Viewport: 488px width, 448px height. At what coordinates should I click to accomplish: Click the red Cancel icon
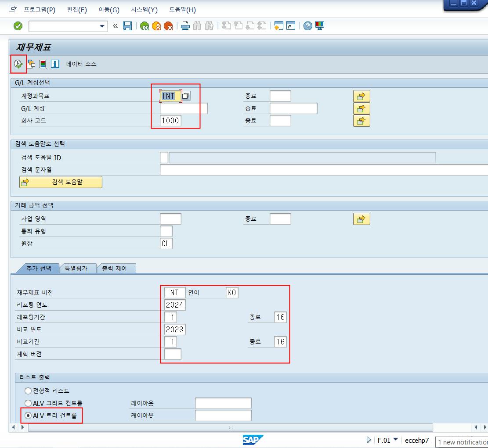click(x=168, y=26)
